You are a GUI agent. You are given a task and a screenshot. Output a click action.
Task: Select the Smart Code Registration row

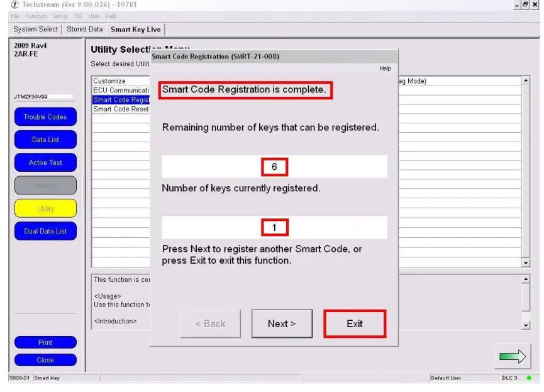point(121,99)
